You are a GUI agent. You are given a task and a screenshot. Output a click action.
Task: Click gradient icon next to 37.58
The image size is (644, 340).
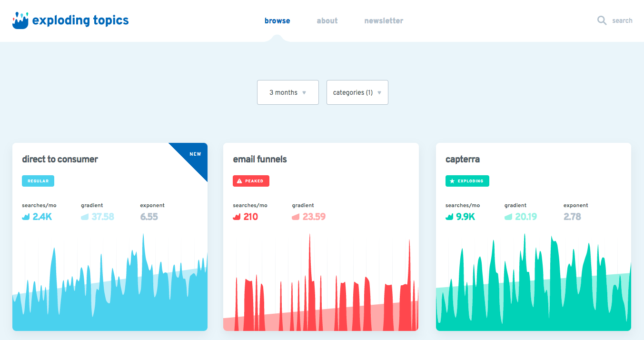coord(85,217)
